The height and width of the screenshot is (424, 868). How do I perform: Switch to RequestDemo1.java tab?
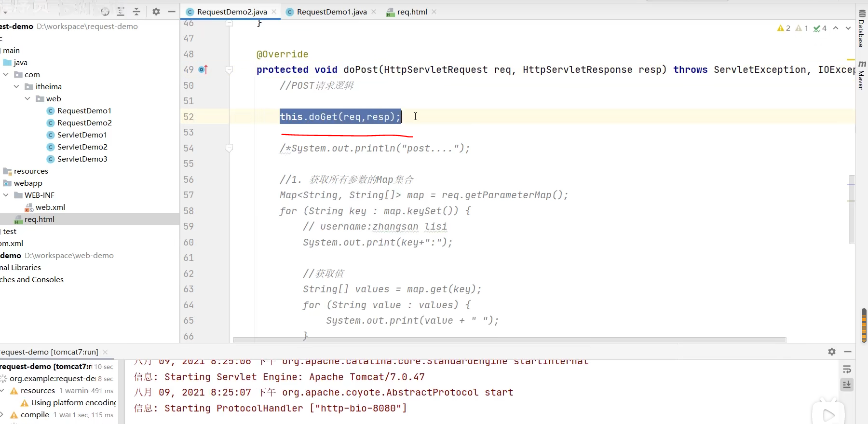click(332, 12)
